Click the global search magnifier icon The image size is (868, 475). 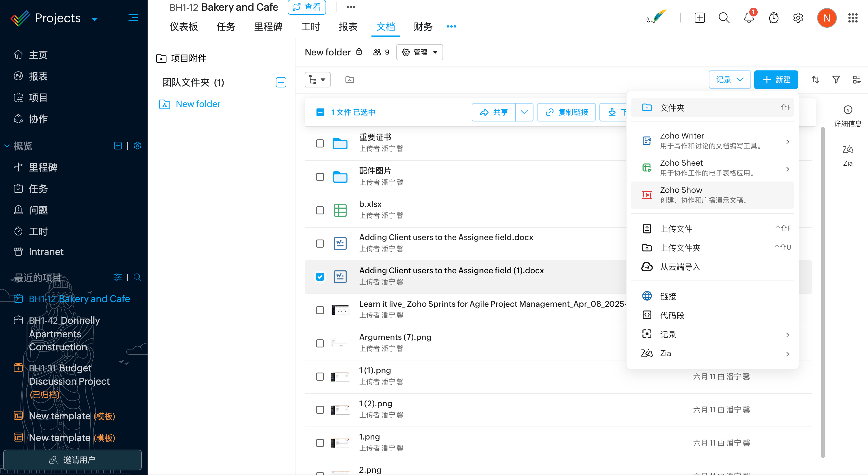pyautogui.click(x=724, y=18)
